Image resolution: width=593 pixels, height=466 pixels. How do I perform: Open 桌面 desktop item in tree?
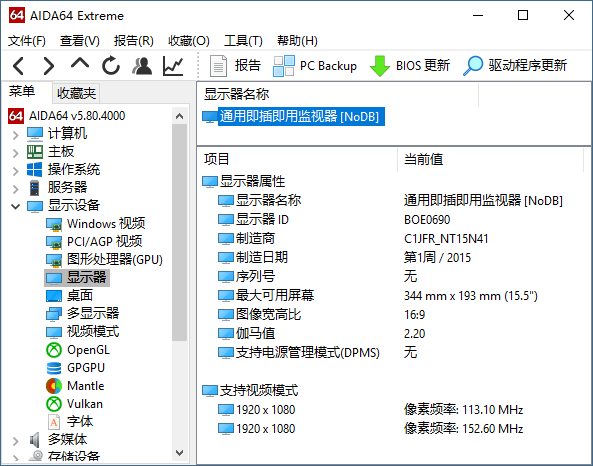tap(69, 295)
